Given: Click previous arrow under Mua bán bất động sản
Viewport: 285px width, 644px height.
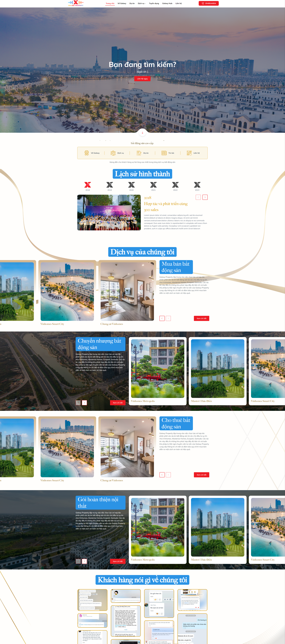Looking at the screenshot, I should pyautogui.click(x=162, y=318).
